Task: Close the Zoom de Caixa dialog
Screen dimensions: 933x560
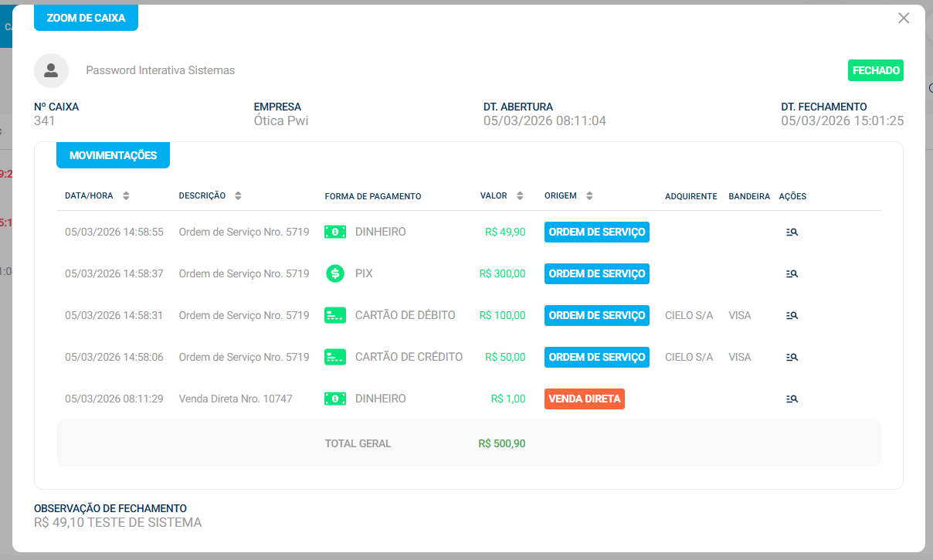Action: tap(904, 19)
